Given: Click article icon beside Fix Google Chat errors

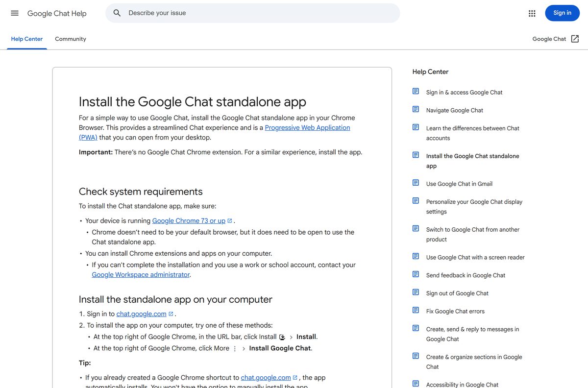Looking at the screenshot, I should tap(416, 310).
